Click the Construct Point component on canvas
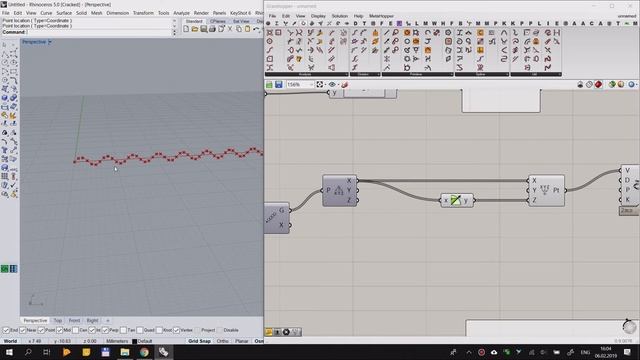 (547, 191)
